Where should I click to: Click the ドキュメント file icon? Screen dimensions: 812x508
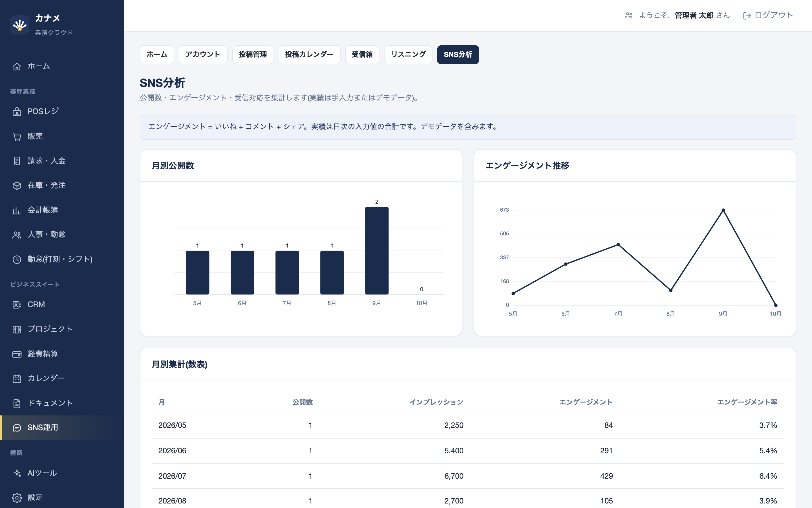coord(17,403)
